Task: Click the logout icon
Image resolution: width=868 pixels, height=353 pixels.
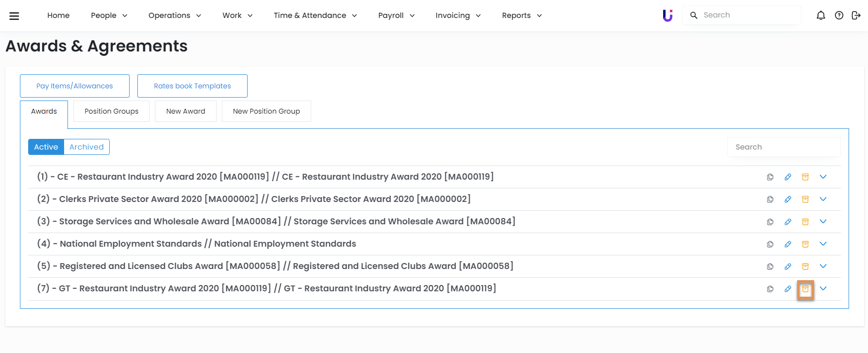Action: pos(856,16)
